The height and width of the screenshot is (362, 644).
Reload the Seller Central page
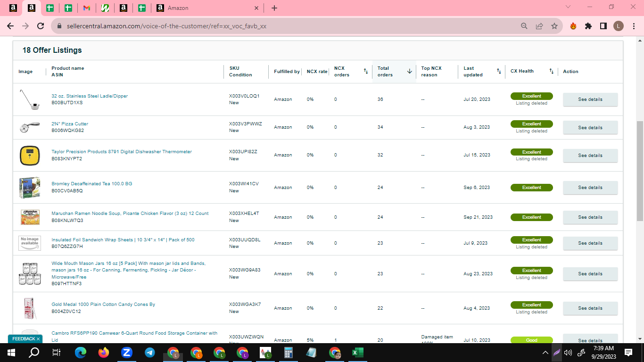coord(41,26)
